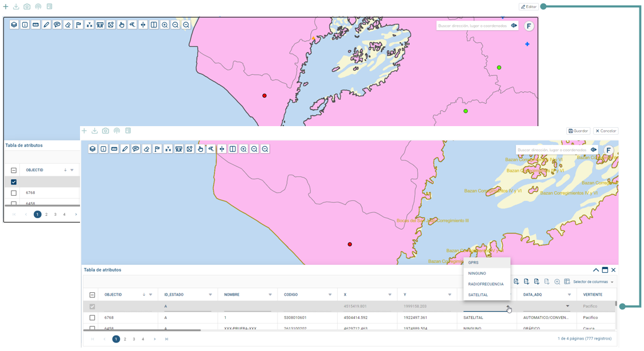Click table columns icon beside Selector de columnas
644x351 pixels.
coord(567,282)
